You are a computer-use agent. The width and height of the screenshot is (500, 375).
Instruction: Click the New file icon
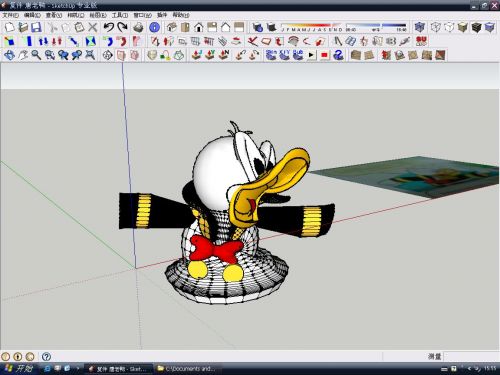(10, 27)
